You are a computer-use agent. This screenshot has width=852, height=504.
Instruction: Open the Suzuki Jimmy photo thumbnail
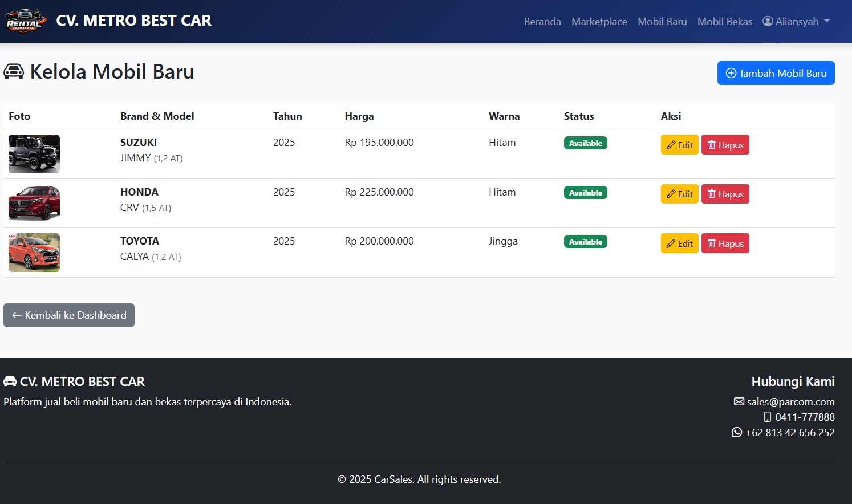pyautogui.click(x=34, y=154)
